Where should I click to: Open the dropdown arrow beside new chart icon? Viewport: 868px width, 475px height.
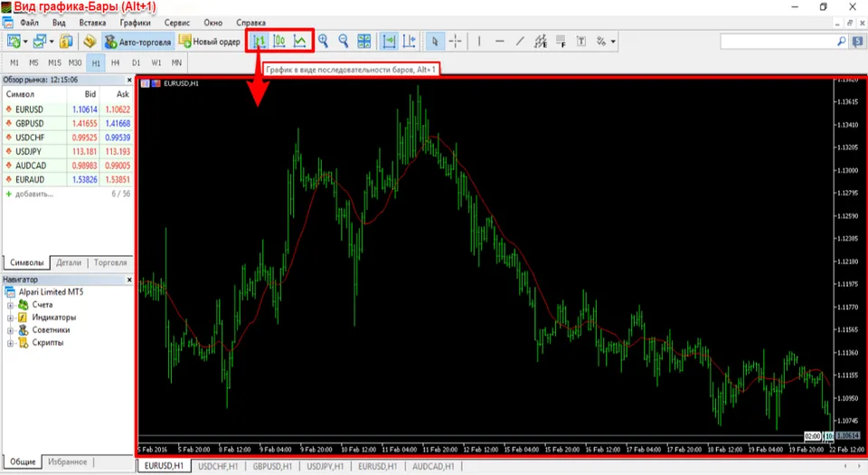25,43
